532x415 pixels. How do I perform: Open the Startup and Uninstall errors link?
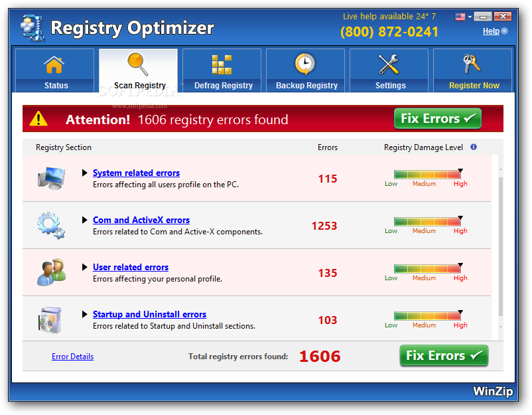tap(150, 315)
